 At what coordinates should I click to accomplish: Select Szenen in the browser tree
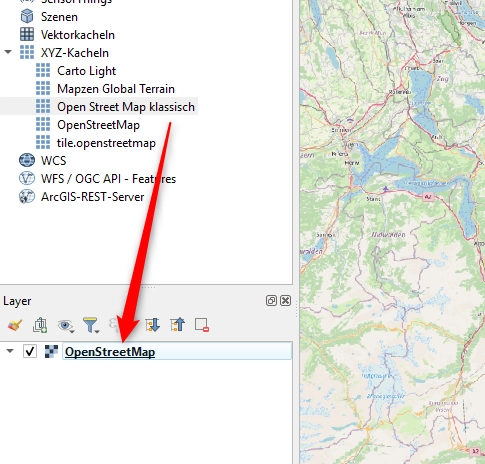tap(59, 17)
